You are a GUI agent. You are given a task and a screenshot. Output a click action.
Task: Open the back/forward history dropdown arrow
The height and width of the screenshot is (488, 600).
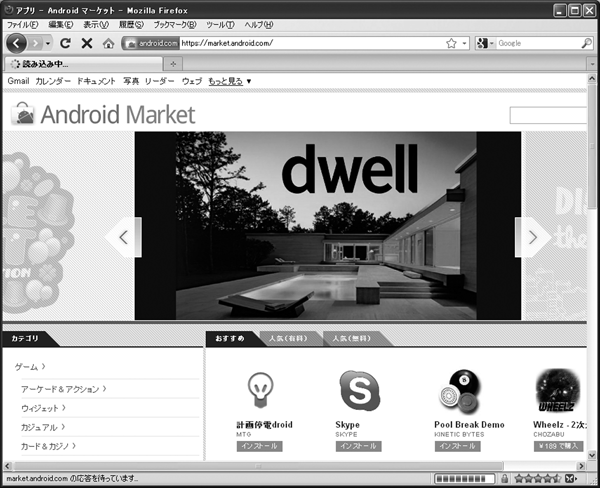(48, 43)
